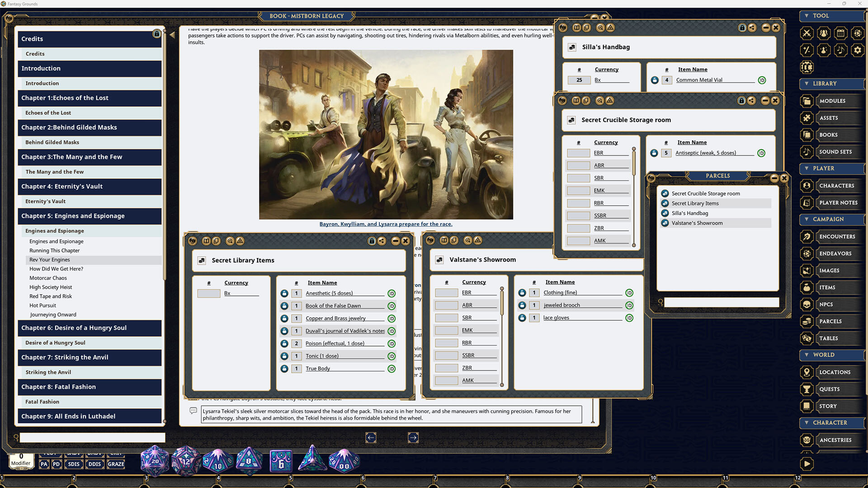
Task: Open the Party Sheet tool icon
Action: coord(824,33)
